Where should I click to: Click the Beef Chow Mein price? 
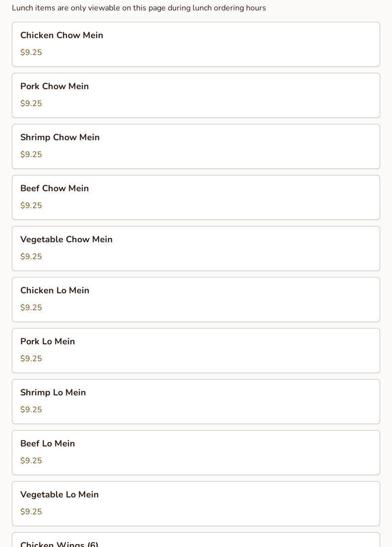pos(31,206)
